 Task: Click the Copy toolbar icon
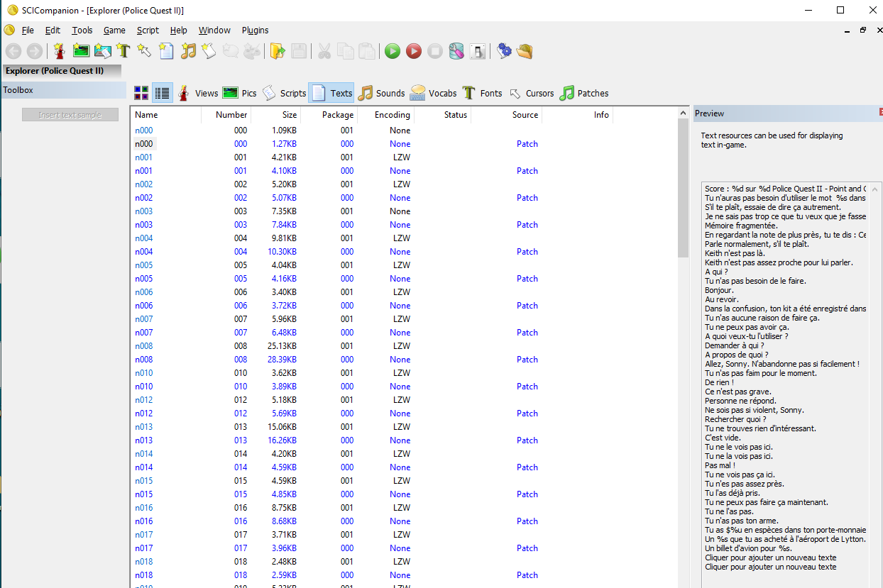click(346, 51)
